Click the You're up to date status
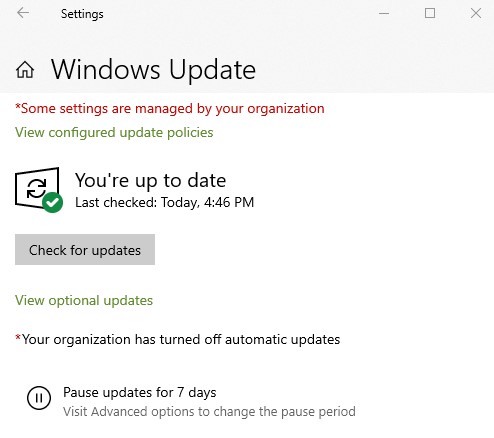 coord(151,181)
